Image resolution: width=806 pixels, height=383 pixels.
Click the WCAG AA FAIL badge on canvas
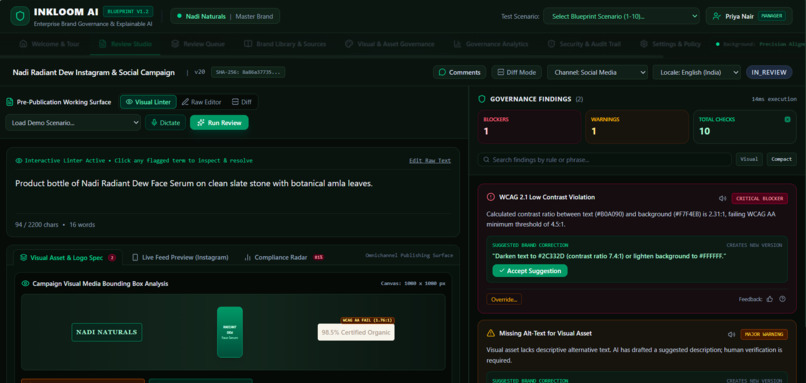(367, 320)
